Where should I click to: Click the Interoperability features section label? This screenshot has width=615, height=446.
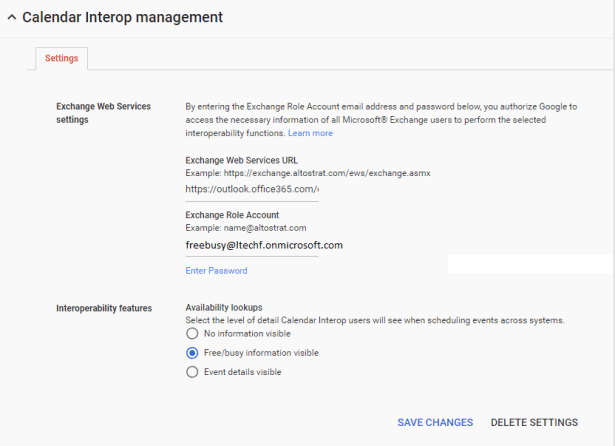pos(104,307)
